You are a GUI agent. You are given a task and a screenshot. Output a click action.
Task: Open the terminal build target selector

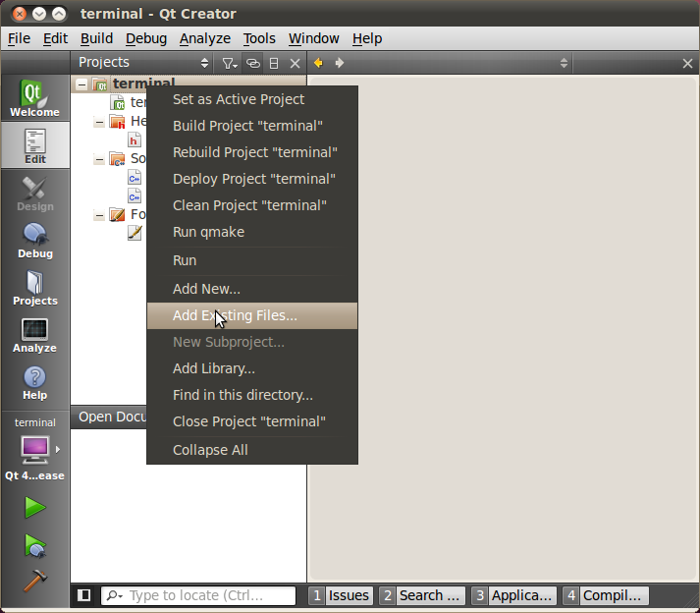click(34, 449)
